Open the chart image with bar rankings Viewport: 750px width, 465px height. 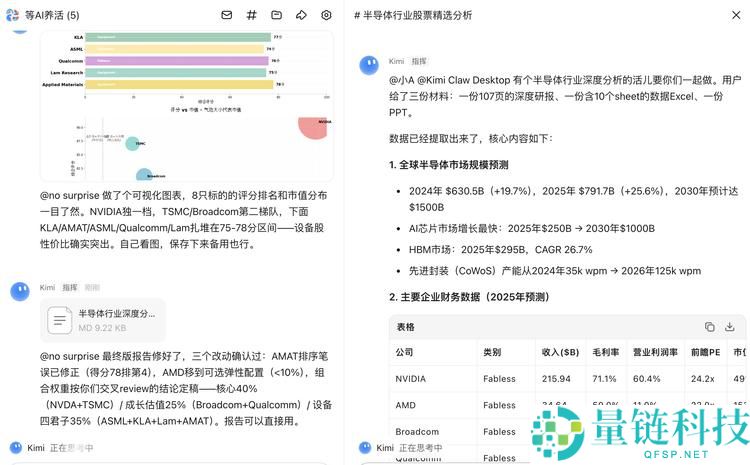coord(187,106)
